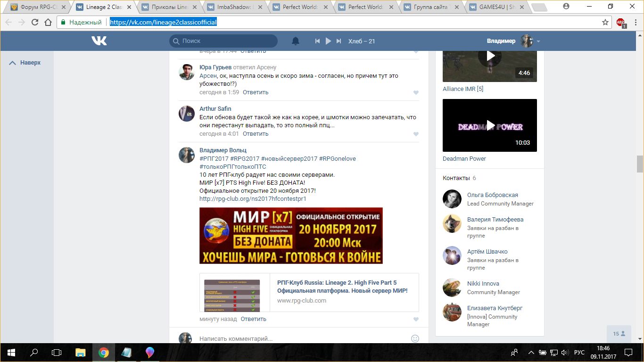Skip to previous track in header player
644x362 pixels.
click(x=318, y=41)
